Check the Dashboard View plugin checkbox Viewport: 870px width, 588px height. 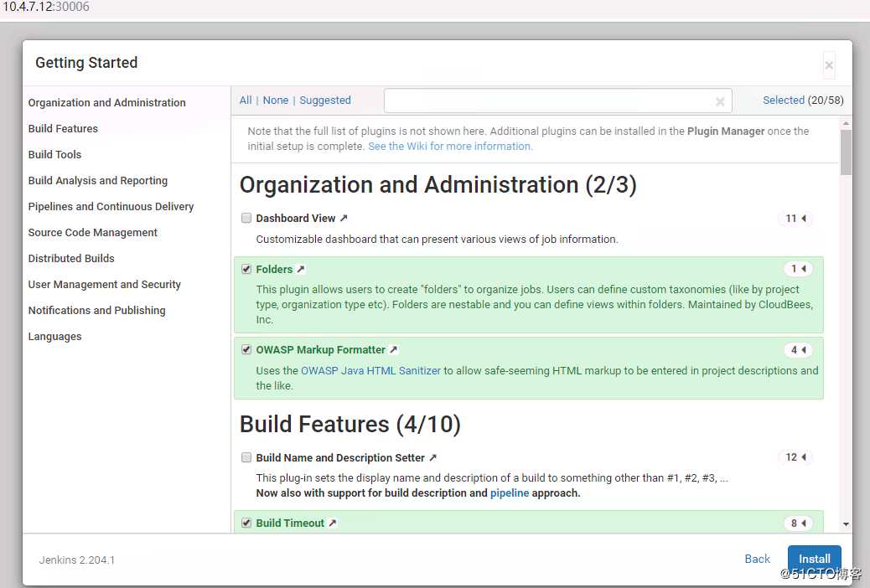246,218
